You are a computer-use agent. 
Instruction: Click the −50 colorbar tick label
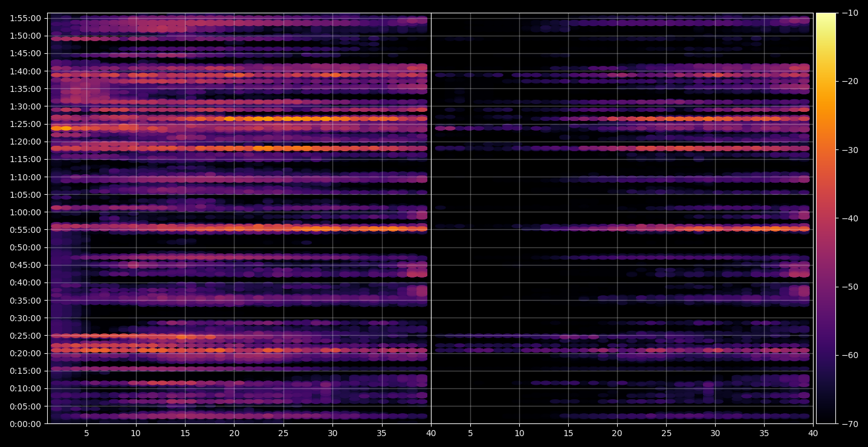click(849, 286)
